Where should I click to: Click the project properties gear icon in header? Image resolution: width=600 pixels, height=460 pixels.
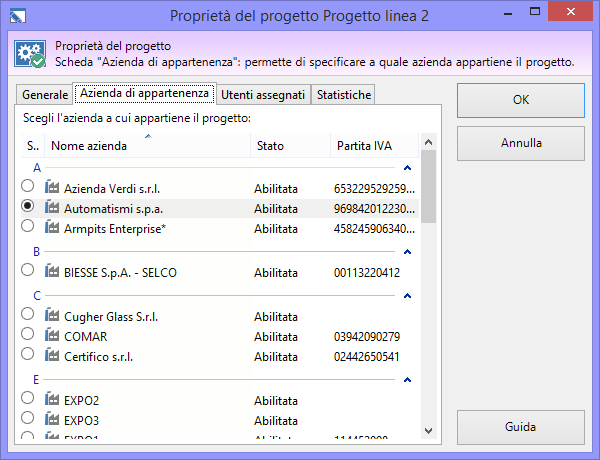30,54
